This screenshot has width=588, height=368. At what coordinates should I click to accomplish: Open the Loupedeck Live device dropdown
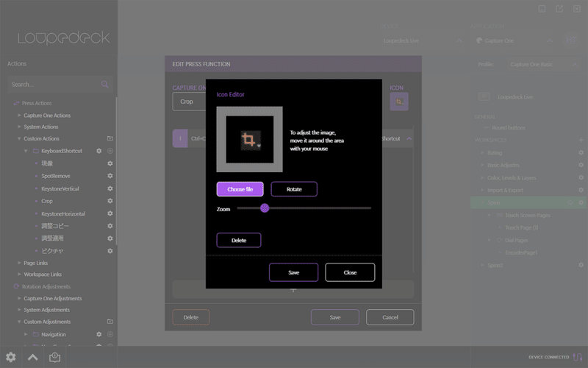point(422,40)
